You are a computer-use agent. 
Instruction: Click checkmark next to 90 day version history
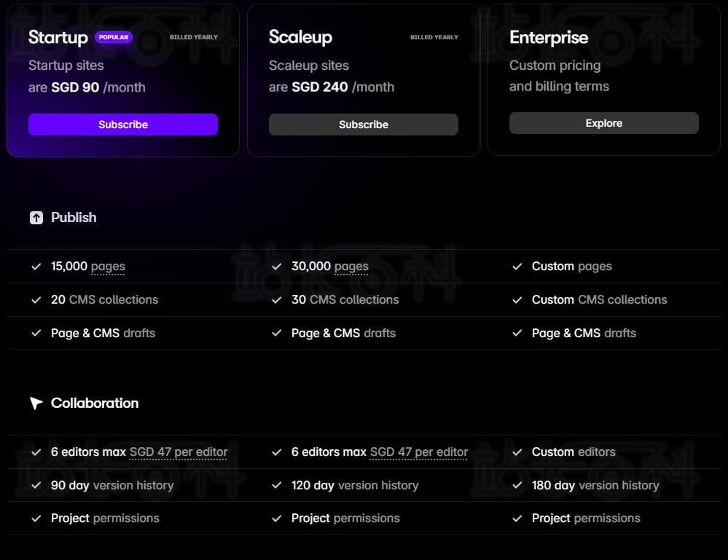pos(36,485)
